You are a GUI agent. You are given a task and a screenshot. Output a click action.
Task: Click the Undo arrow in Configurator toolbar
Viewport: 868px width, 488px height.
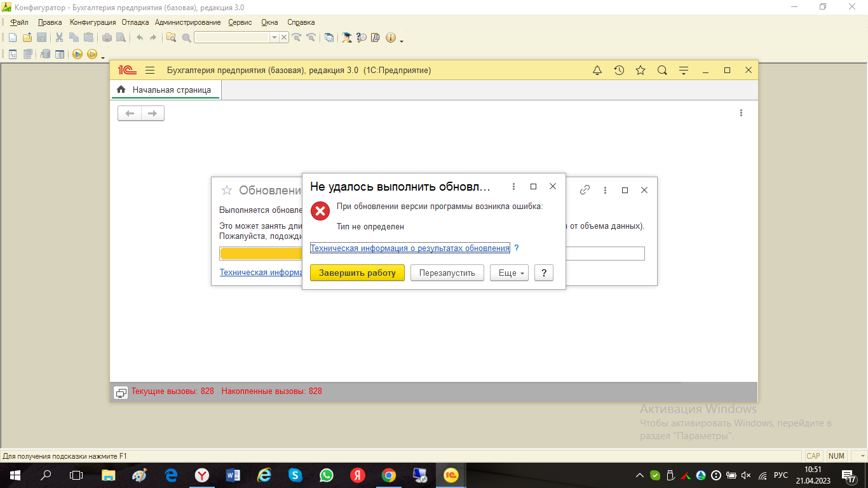click(x=140, y=37)
